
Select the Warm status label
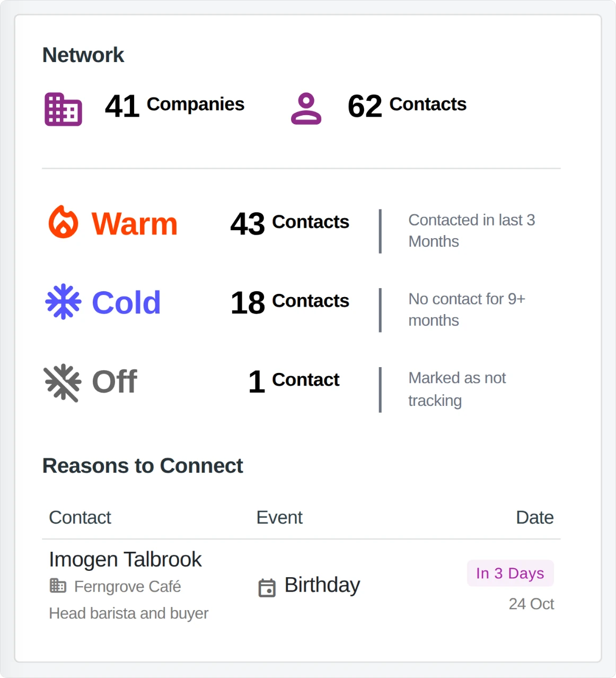click(135, 223)
